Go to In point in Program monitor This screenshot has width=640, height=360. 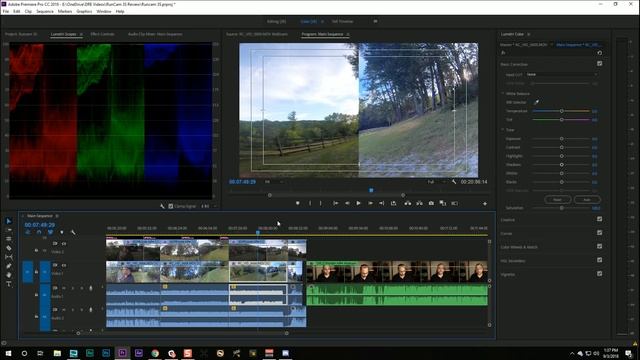[x=335, y=203]
